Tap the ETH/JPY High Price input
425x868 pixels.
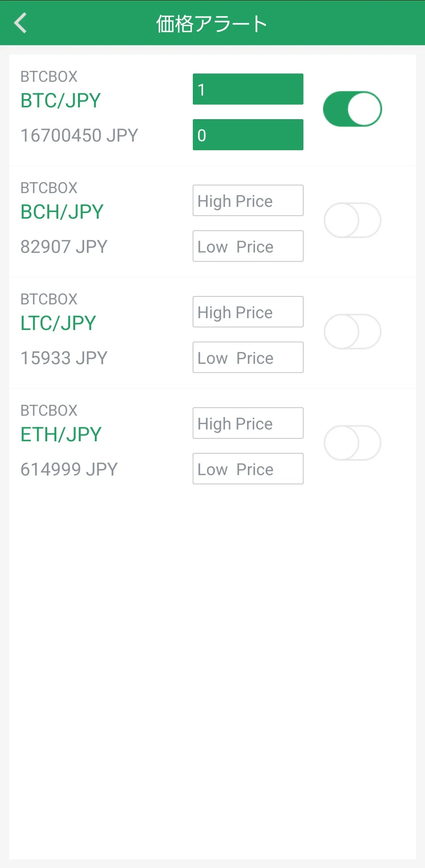(x=248, y=423)
